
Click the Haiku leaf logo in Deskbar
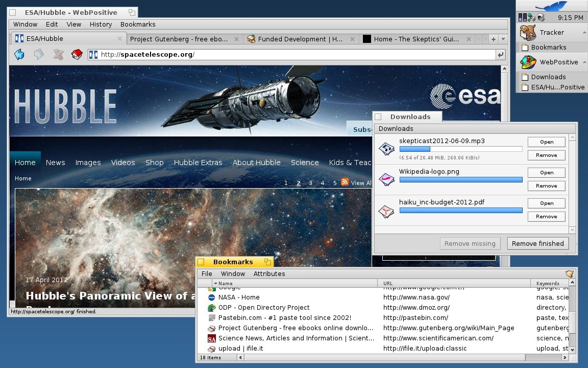(x=551, y=6)
